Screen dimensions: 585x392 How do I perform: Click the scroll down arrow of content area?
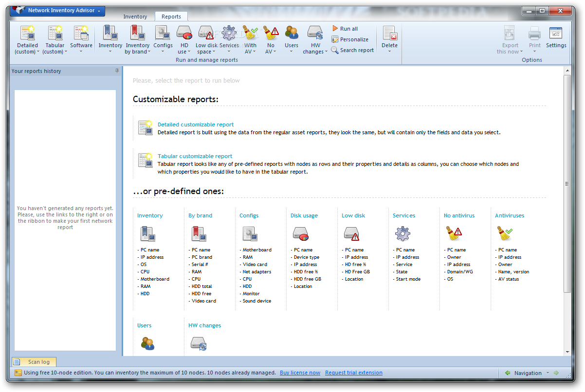pos(567,352)
